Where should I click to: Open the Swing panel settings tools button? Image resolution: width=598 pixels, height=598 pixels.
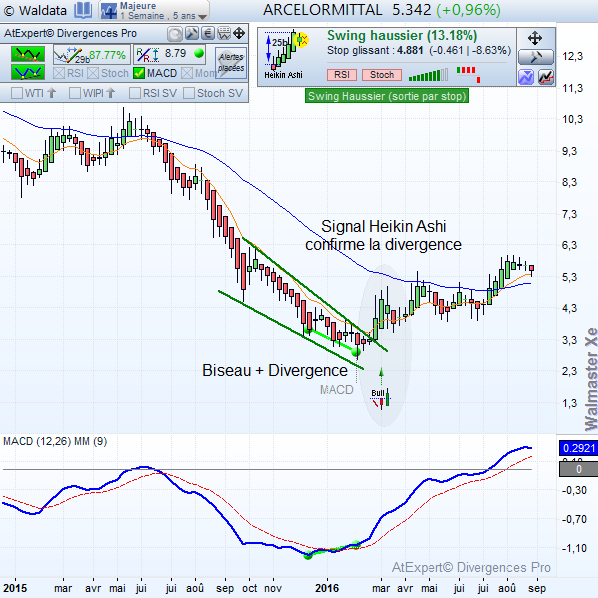click(535, 57)
